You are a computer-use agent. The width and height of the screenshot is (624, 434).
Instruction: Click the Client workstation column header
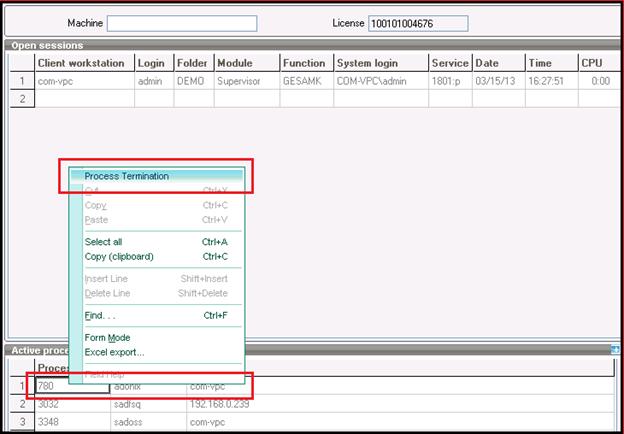pyautogui.click(x=83, y=63)
